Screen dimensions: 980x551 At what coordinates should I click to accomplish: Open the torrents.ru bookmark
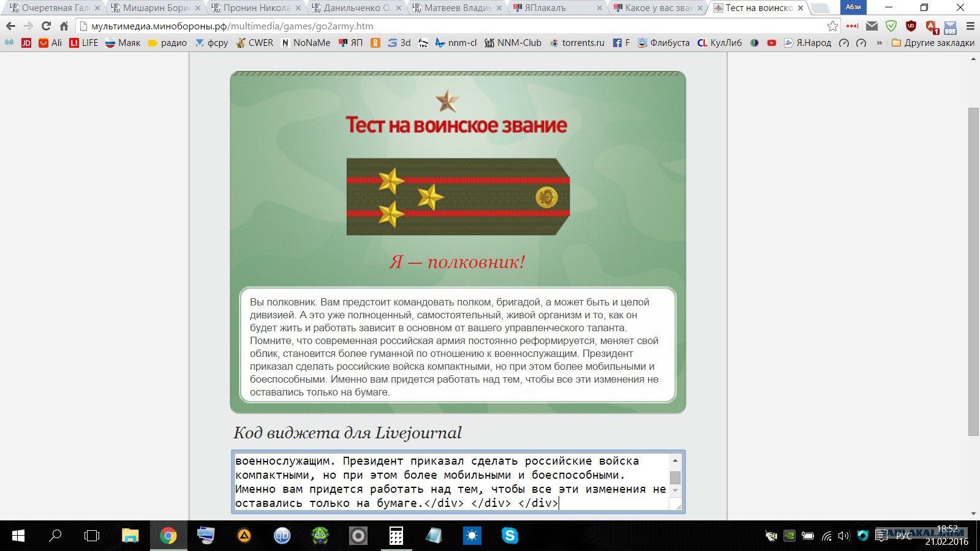click(x=577, y=43)
